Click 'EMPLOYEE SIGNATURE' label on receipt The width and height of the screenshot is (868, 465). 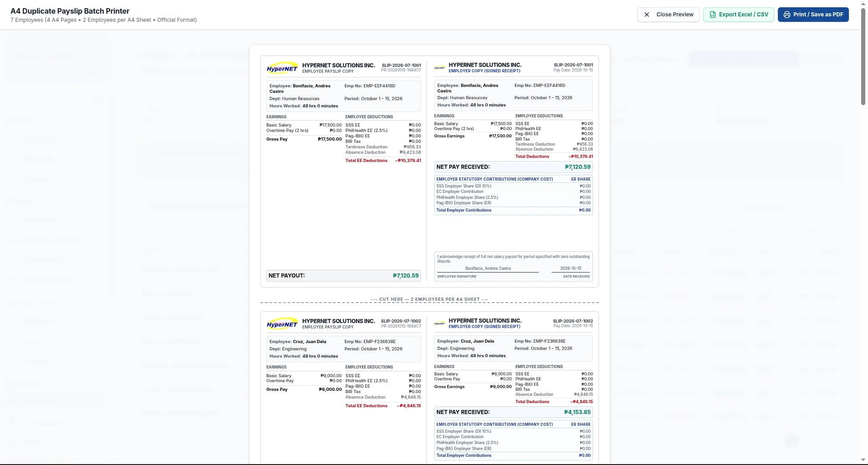(457, 276)
